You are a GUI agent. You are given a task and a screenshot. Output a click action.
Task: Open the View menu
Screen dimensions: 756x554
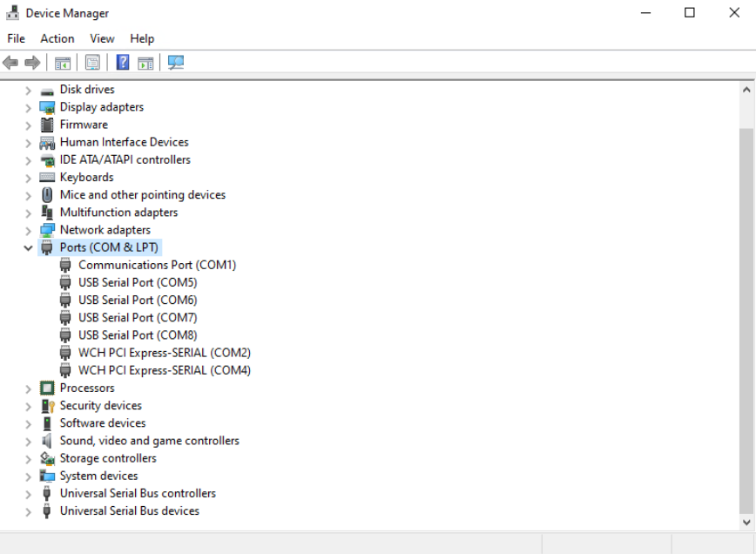[102, 38]
